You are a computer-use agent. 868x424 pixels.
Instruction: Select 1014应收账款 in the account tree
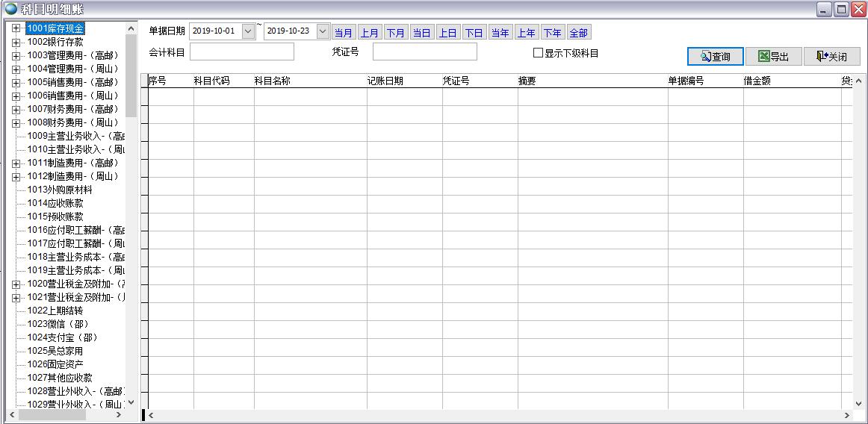click(x=55, y=203)
